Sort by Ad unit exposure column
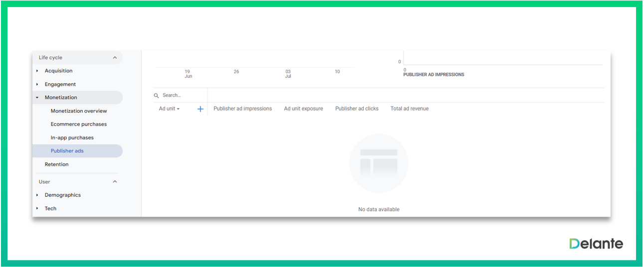This screenshot has width=644, height=267. (303, 109)
